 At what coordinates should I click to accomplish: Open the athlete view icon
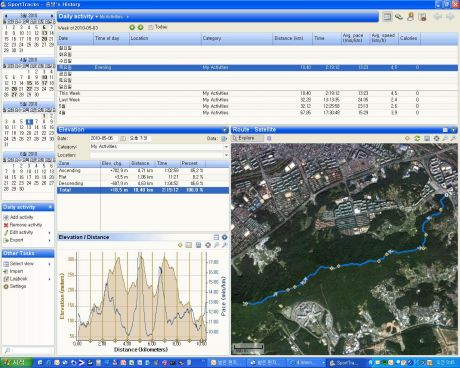coord(411,17)
